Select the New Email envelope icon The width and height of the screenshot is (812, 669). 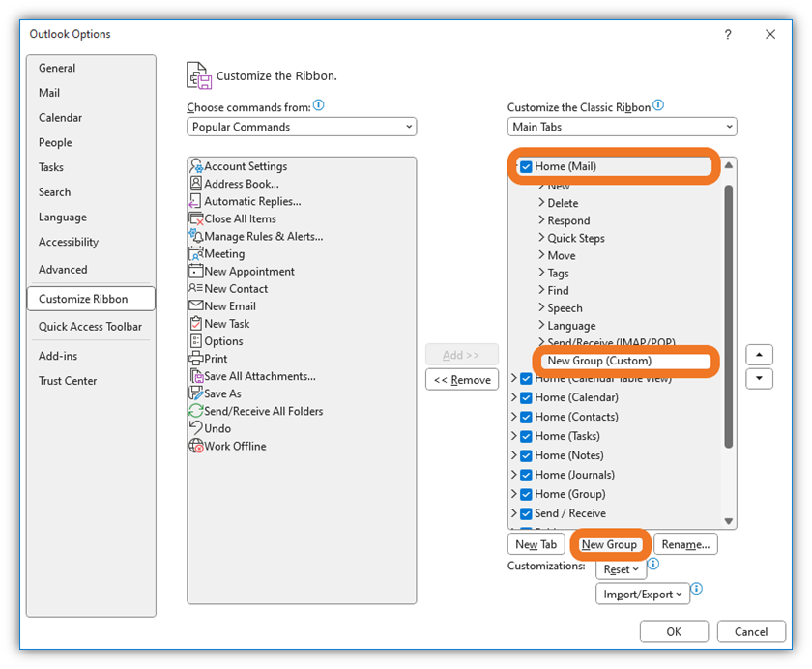(195, 305)
